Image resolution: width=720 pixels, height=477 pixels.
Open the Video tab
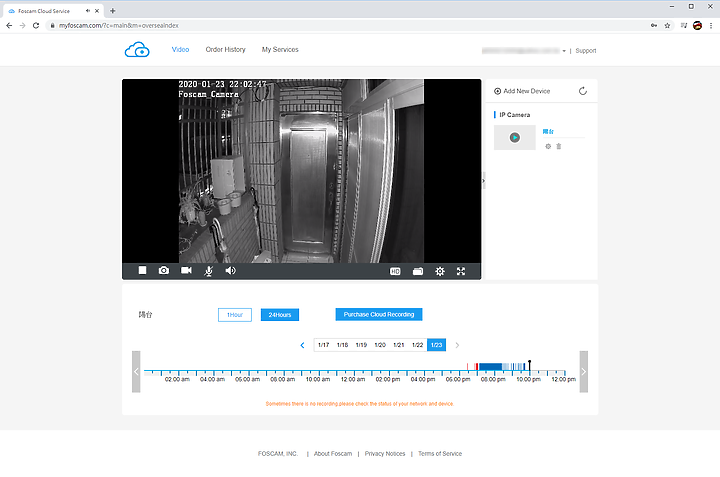(180, 50)
